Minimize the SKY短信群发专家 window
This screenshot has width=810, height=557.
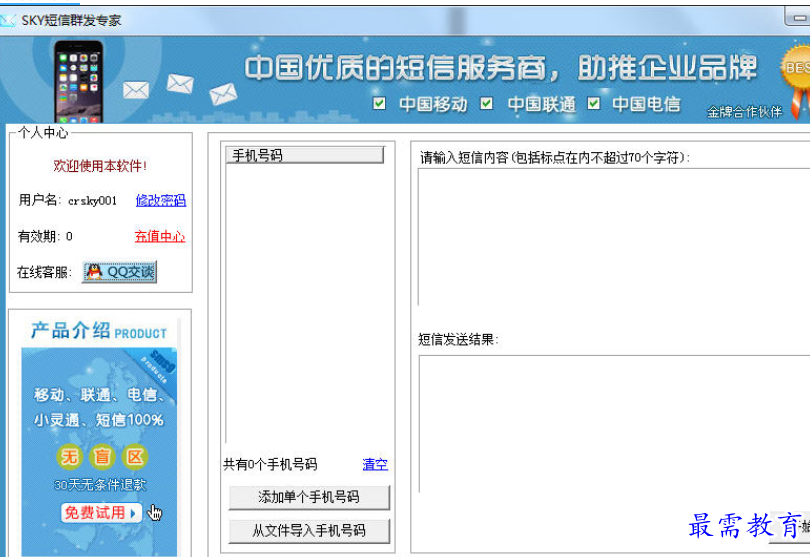(798, 17)
